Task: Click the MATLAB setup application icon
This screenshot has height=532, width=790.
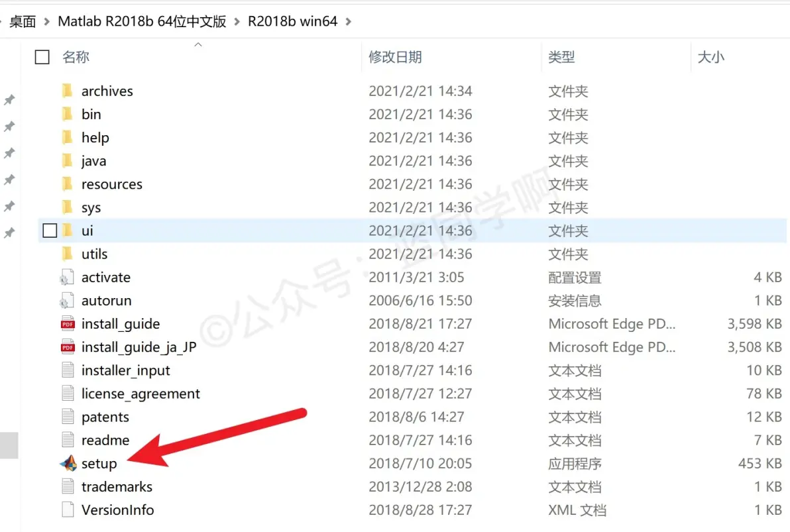Action: click(68, 463)
